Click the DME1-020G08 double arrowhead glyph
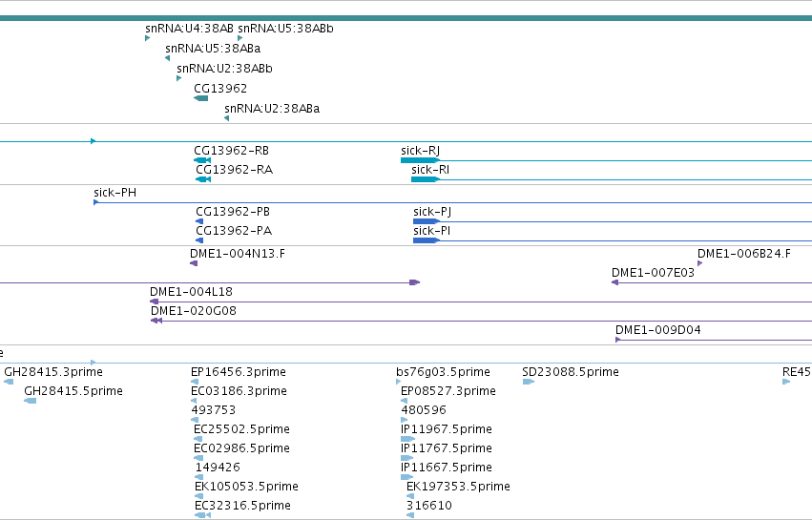Image resolution: width=812 pixels, height=520 pixels. pyautogui.click(x=156, y=321)
